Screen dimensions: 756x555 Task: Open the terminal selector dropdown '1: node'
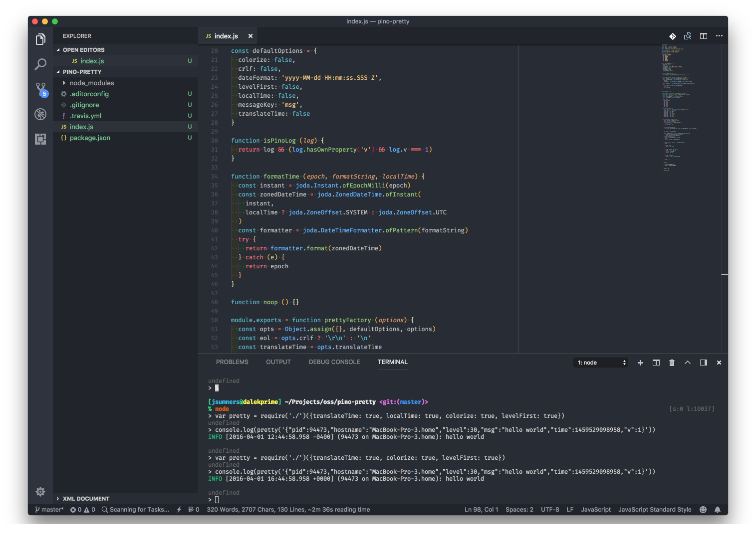tap(601, 363)
